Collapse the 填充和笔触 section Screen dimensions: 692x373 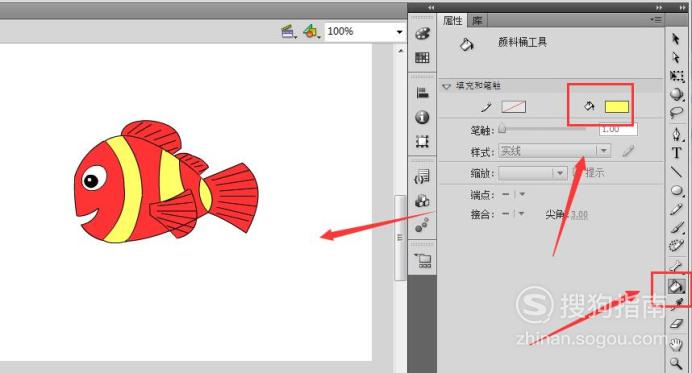(x=446, y=86)
